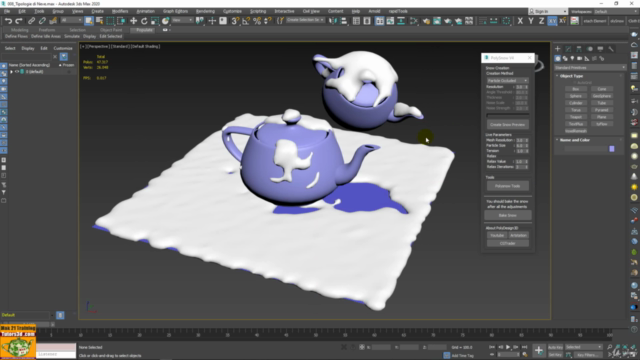Screen dimensions: 640x360
Task: Collapse the Object Type rollout
Action: [571, 76]
